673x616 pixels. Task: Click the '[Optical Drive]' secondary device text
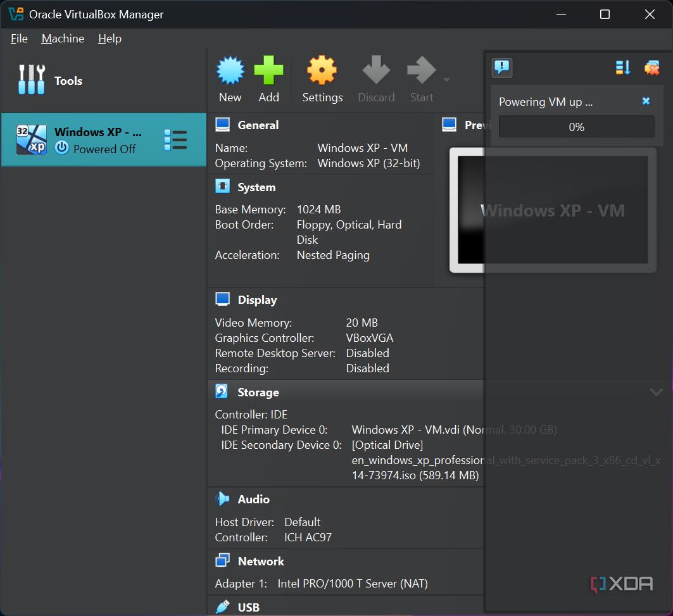point(387,445)
